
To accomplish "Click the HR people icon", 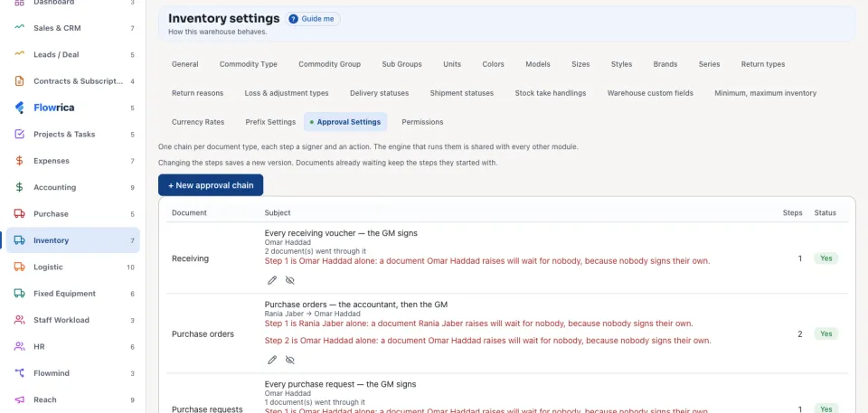I will pos(19,346).
